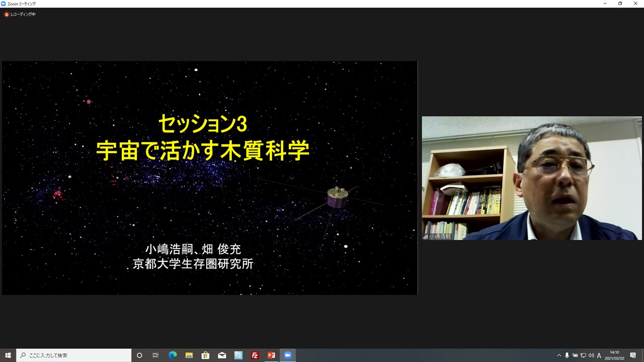This screenshot has width=644, height=362.
Task: Click the taskbar search box
Action: [73, 355]
